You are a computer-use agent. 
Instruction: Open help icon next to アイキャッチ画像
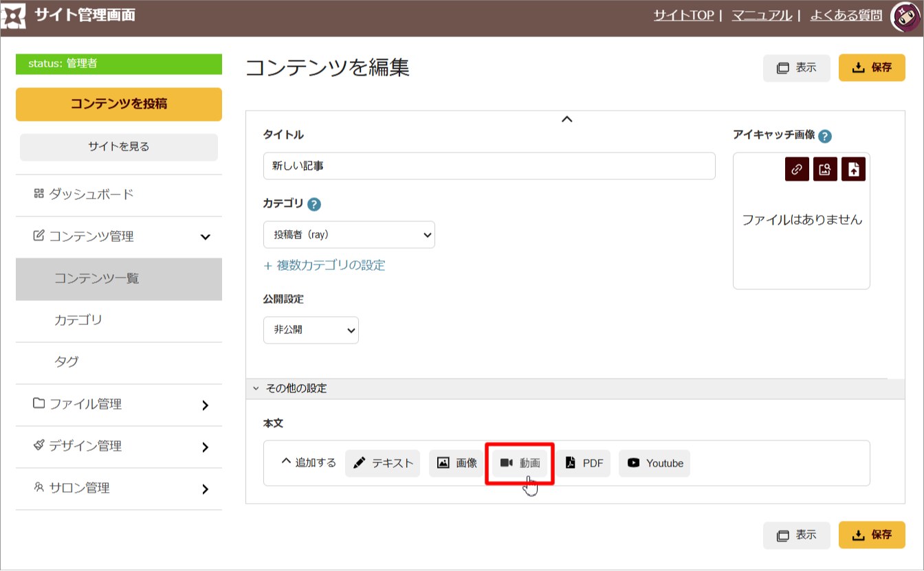pyautogui.click(x=825, y=136)
